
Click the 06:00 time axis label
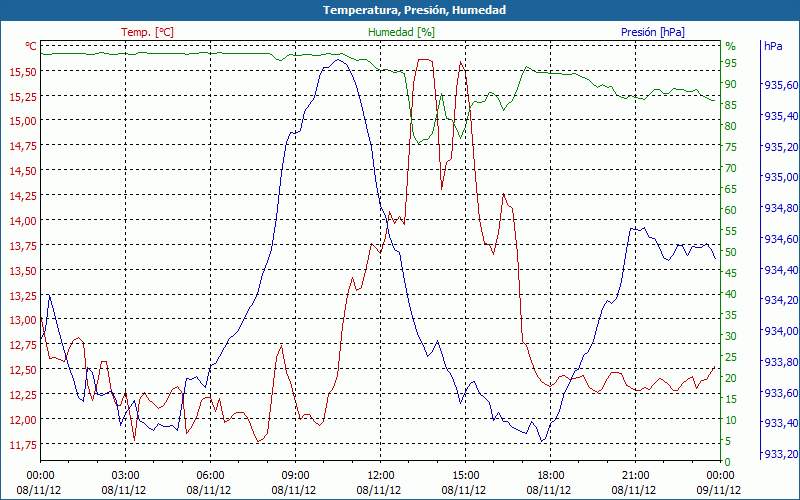pos(210,477)
